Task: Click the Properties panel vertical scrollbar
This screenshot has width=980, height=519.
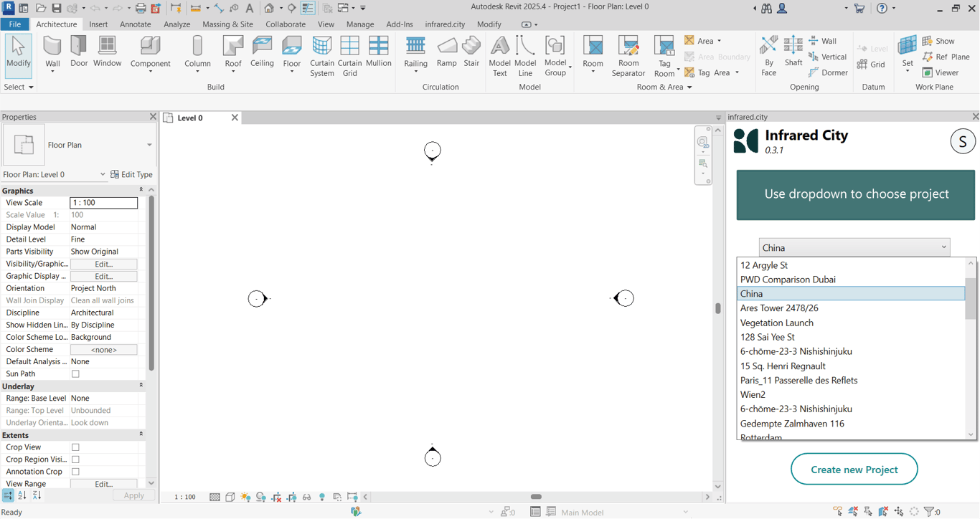Action: point(151,282)
